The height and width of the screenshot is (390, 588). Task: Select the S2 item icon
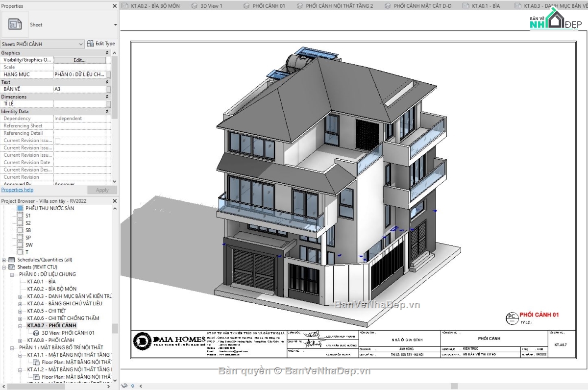[20, 223]
